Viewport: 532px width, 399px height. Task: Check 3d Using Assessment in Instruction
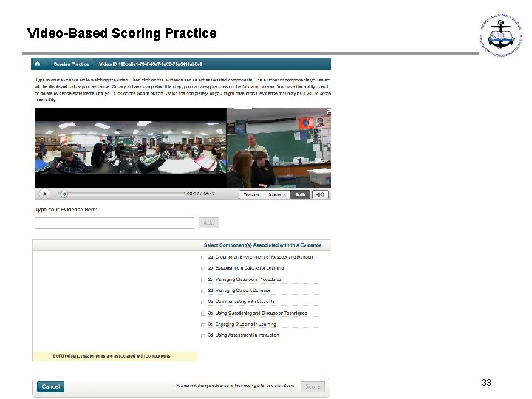tap(203, 336)
